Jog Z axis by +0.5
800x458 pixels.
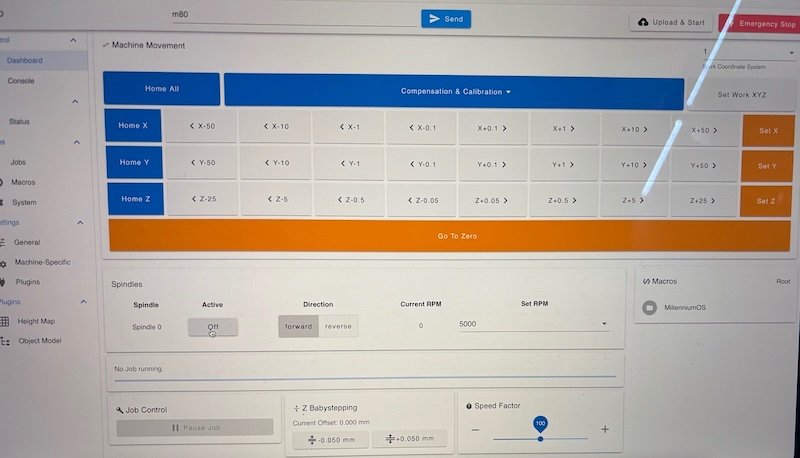click(x=562, y=201)
